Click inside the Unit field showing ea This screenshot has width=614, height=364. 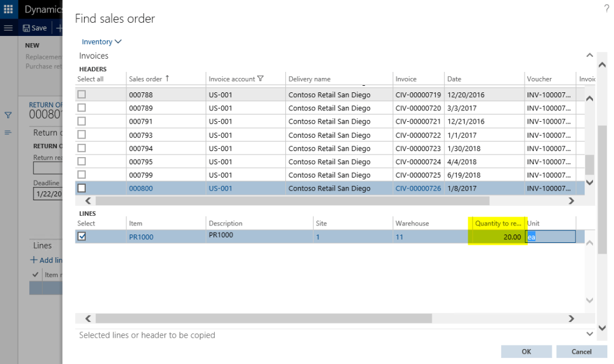pos(549,236)
